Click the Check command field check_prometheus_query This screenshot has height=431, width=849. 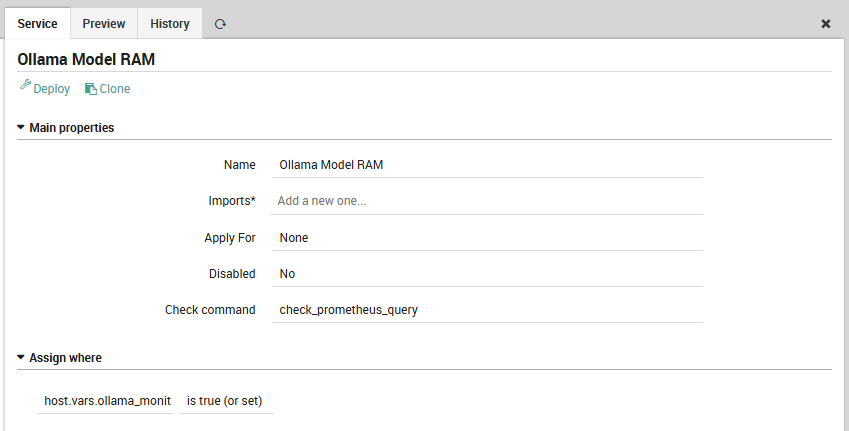(487, 310)
